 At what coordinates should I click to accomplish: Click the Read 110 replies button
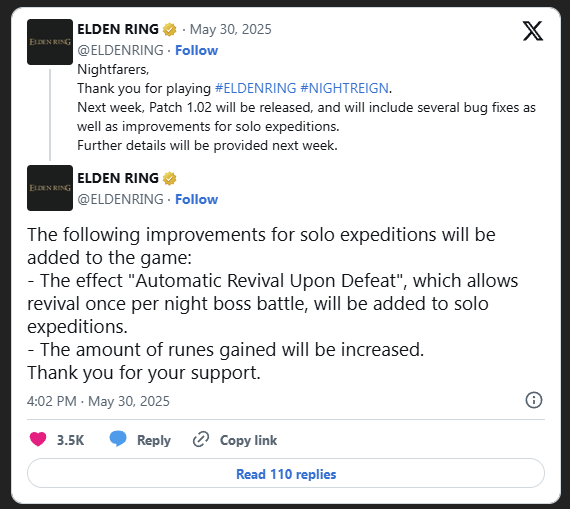pos(286,473)
